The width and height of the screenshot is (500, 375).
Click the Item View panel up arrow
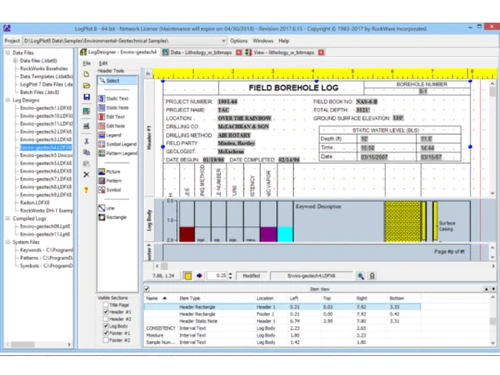[x=487, y=289]
